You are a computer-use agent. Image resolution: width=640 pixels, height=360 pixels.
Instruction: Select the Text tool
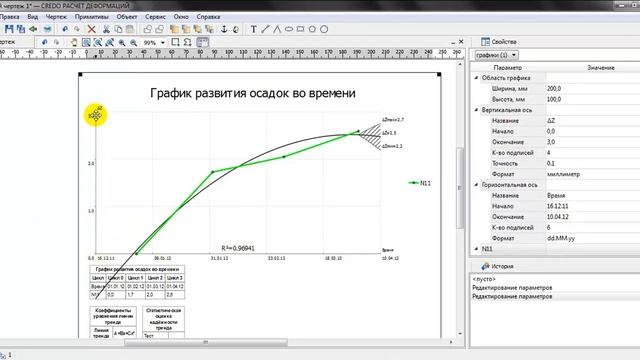coord(253,29)
